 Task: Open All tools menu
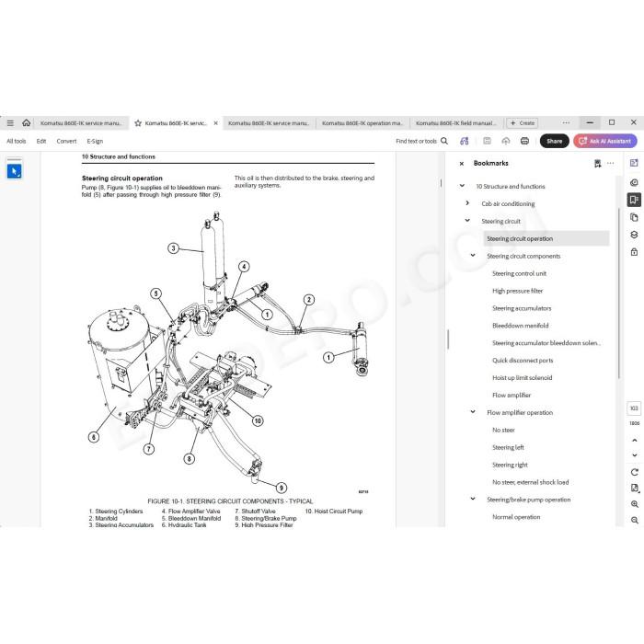click(x=16, y=141)
